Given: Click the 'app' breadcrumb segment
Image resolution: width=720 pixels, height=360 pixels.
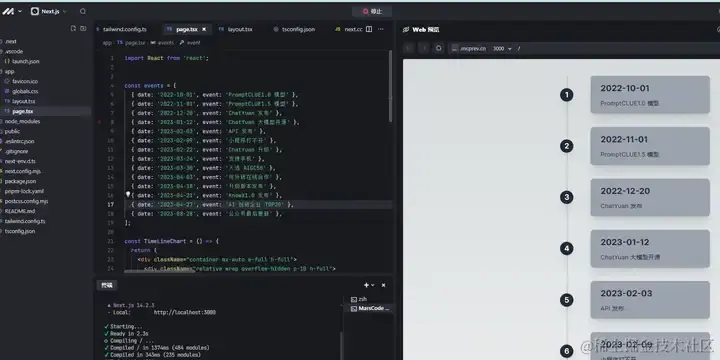Looking at the screenshot, I should 107,43.
